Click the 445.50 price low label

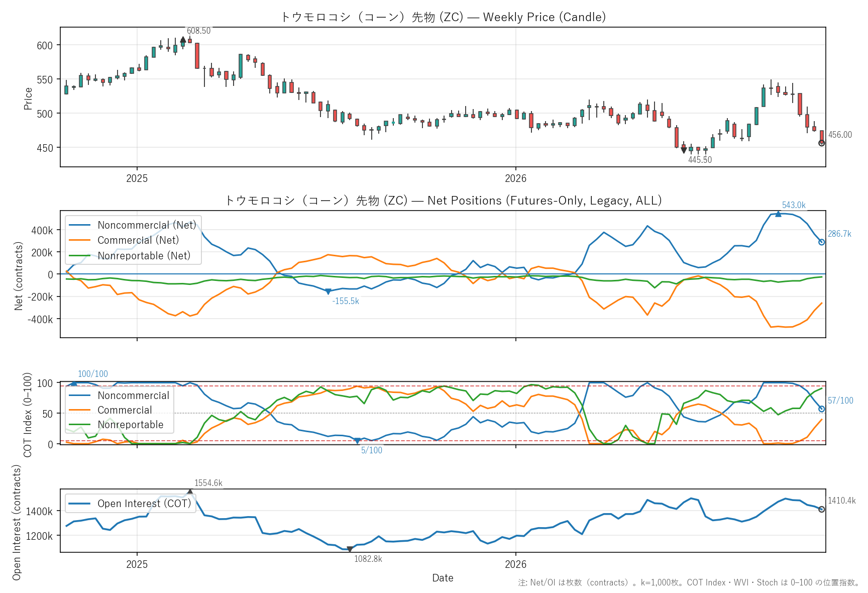point(700,160)
